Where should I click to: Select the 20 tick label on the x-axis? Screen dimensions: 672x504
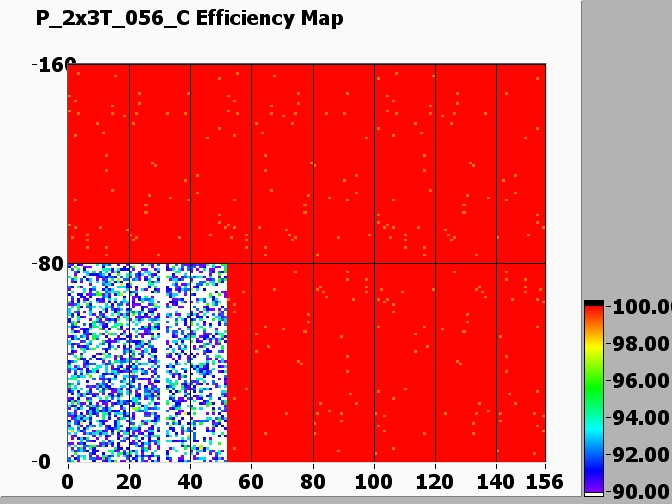point(129,483)
